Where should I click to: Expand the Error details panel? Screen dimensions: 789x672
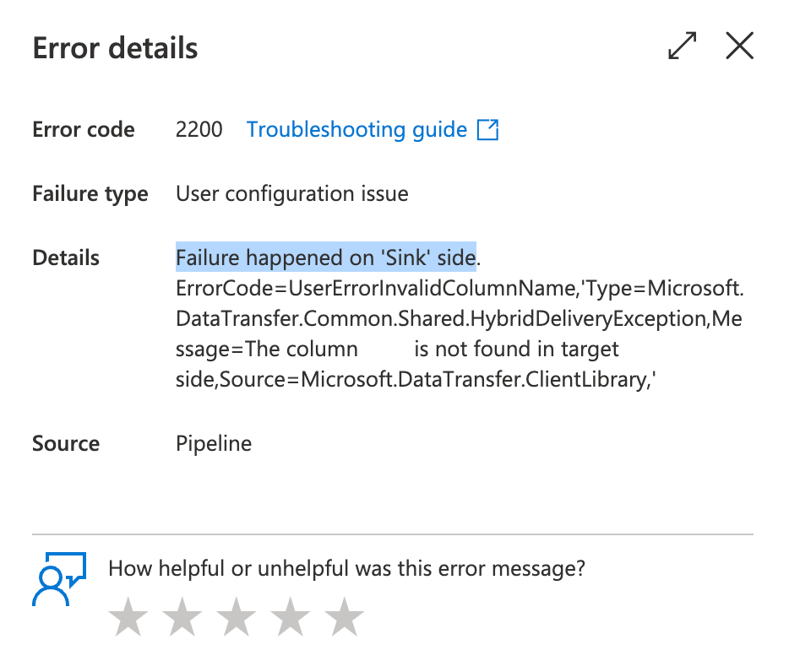coord(683,46)
